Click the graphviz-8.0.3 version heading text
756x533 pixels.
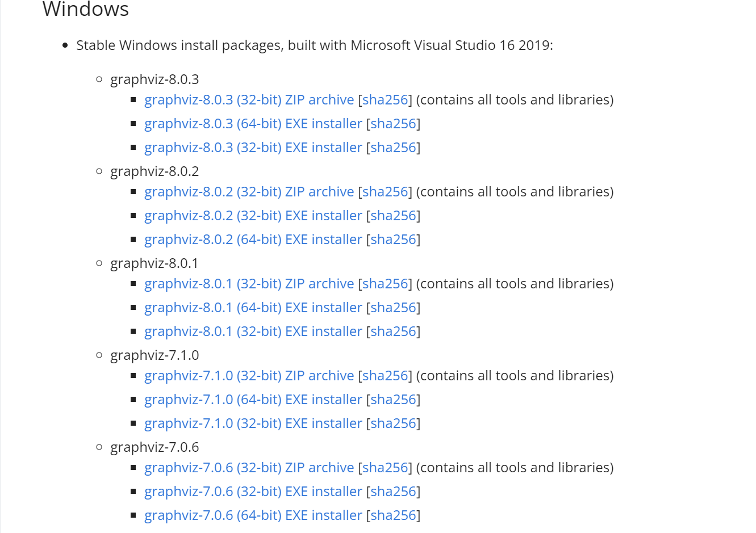(154, 79)
